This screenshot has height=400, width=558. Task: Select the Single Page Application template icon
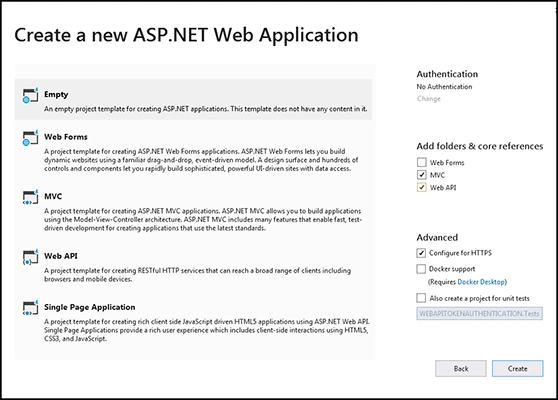30,308
